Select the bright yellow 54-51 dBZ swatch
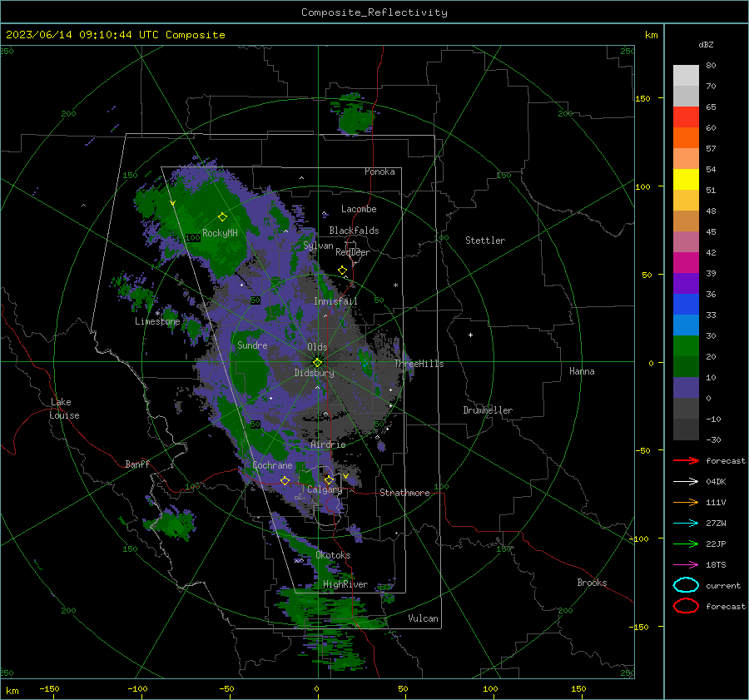 (686, 179)
